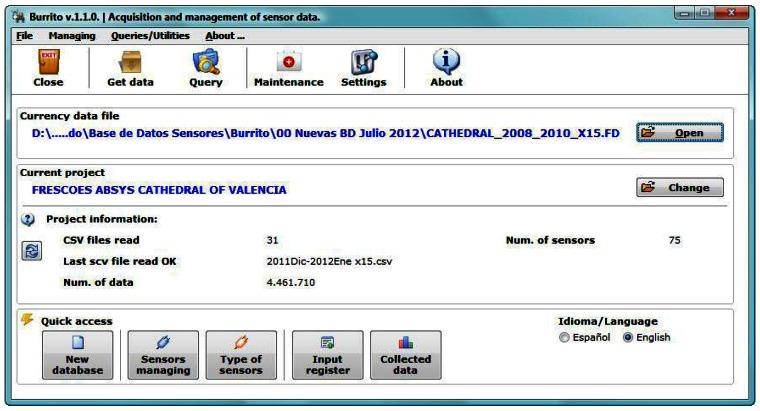
Task: Click the Close exit toolbar icon
Action: coord(47,69)
